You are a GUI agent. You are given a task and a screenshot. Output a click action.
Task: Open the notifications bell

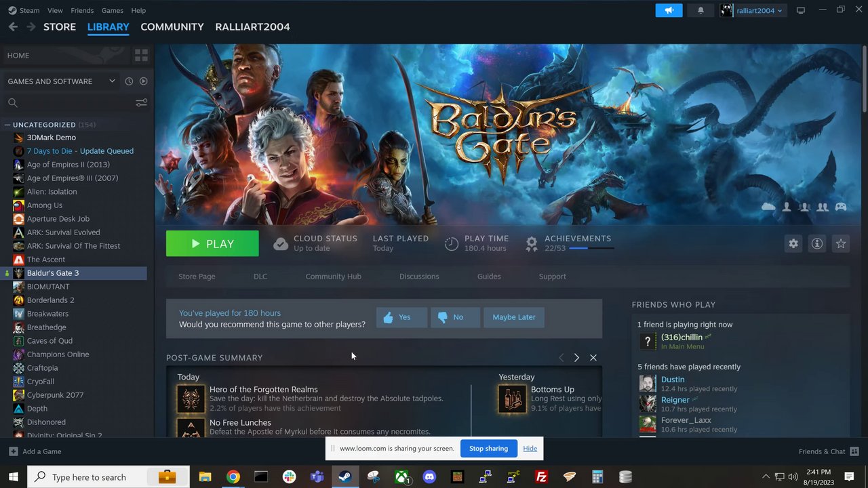click(701, 10)
